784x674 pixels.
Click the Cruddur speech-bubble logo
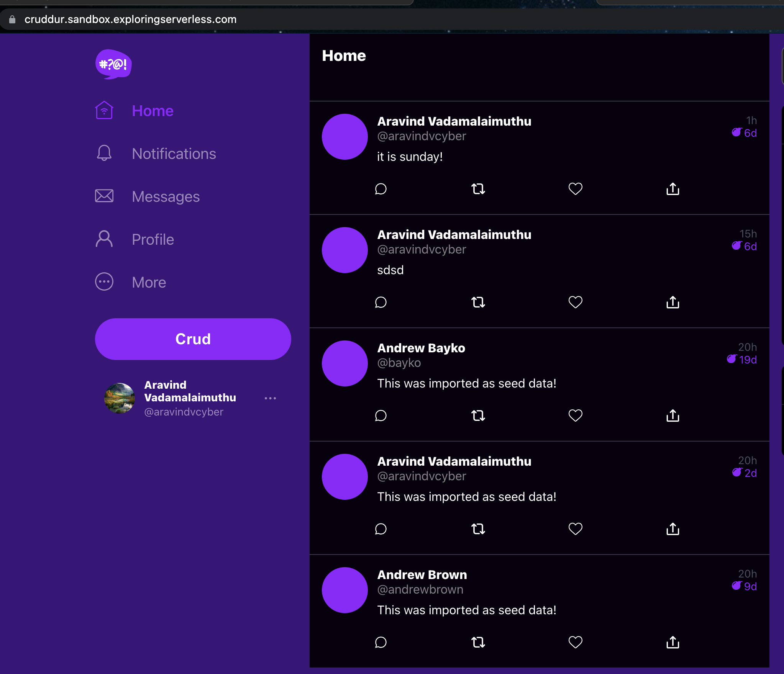pyautogui.click(x=113, y=64)
